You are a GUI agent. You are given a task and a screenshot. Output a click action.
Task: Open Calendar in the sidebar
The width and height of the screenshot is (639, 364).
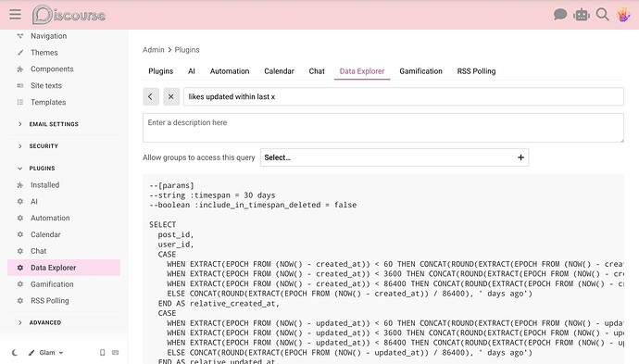45,234
